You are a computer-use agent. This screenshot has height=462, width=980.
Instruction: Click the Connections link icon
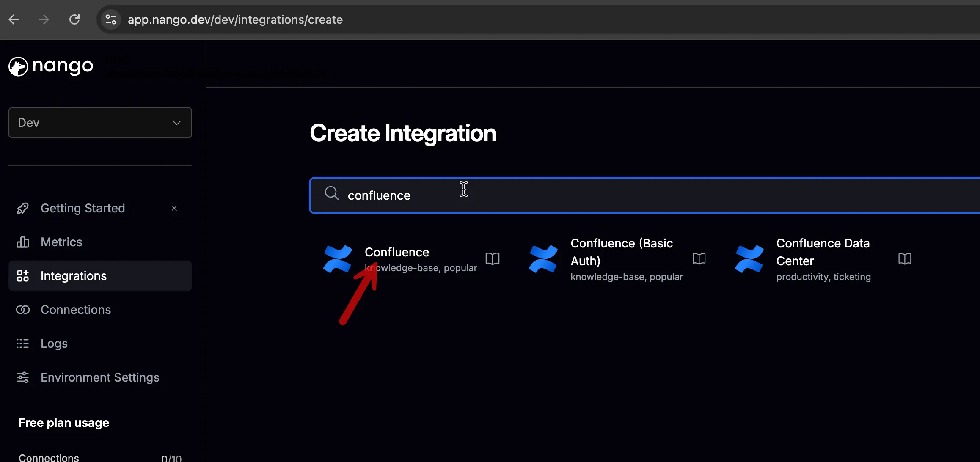pos(23,310)
